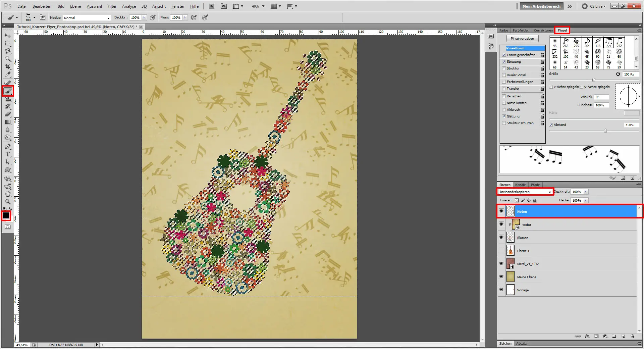Open the Filter menu
This screenshot has height=349, width=644.
(x=112, y=6)
